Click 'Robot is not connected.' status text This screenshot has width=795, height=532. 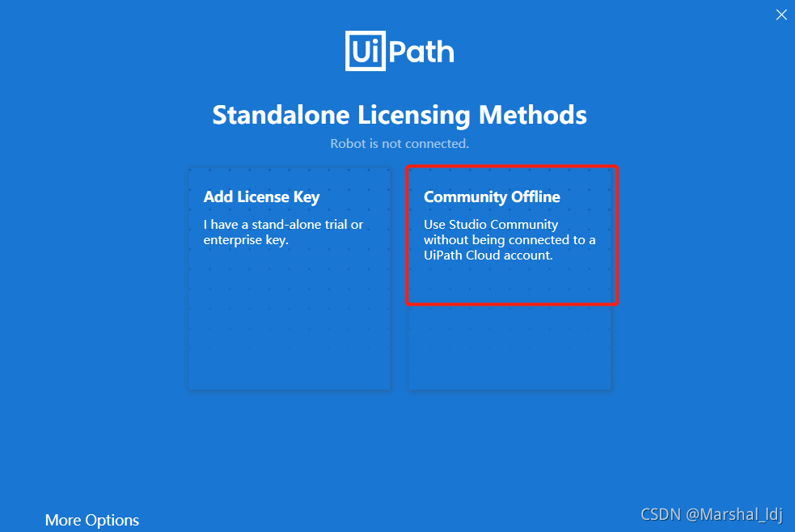click(400, 144)
